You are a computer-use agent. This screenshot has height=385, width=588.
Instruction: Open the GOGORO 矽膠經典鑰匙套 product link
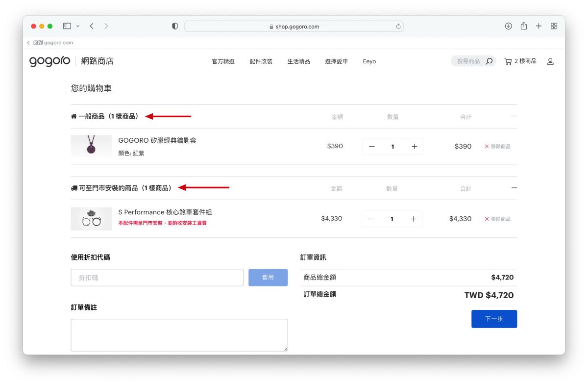coord(157,140)
